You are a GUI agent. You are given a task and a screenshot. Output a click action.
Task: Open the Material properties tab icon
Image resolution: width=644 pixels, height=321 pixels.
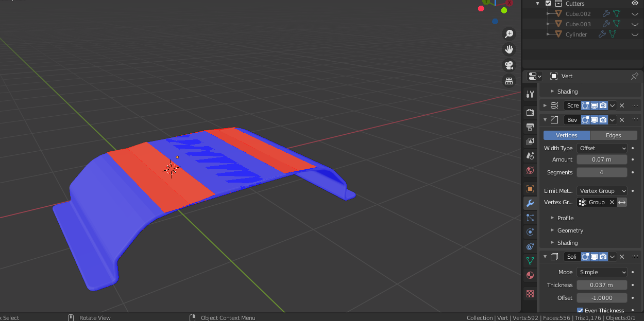point(530,275)
